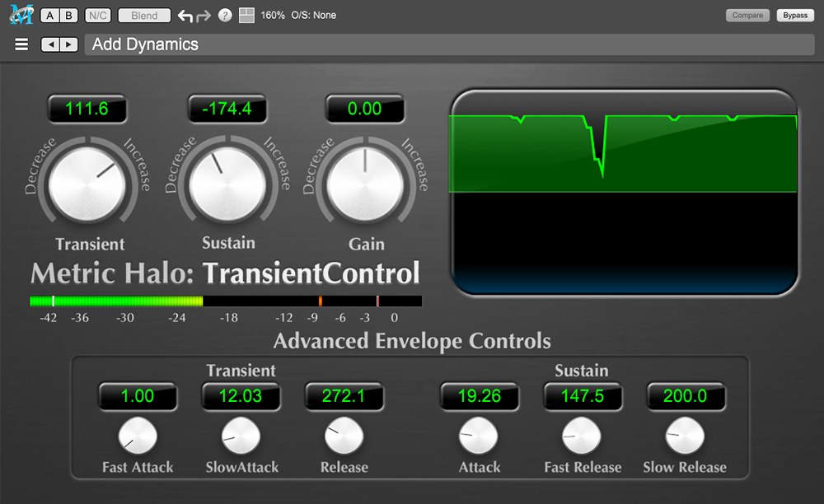Open the Add Dynamics preset dropdown
Image resolution: width=824 pixels, height=504 pixels.
[449, 44]
